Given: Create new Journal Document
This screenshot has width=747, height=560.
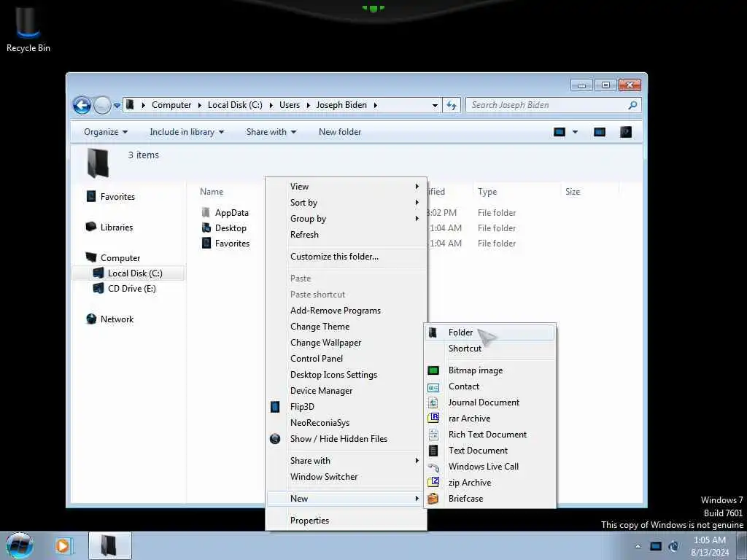Looking at the screenshot, I should point(489,402).
